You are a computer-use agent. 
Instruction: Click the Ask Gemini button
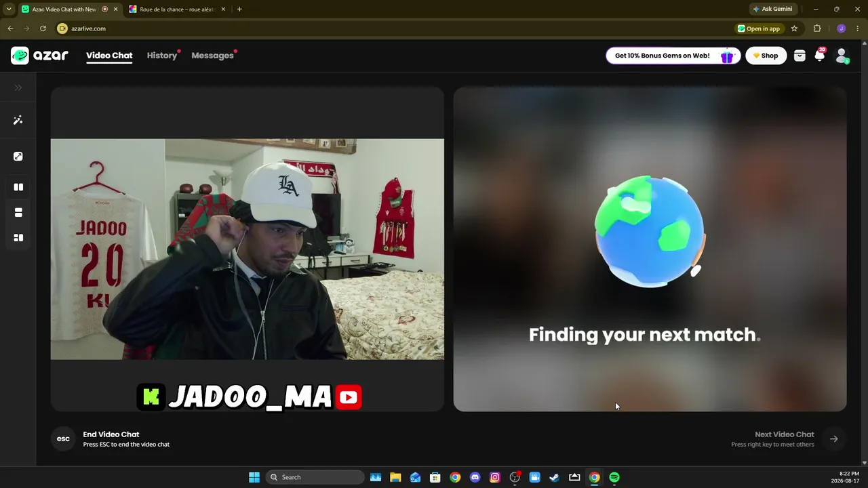pyautogui.click(x=772, y=9)
